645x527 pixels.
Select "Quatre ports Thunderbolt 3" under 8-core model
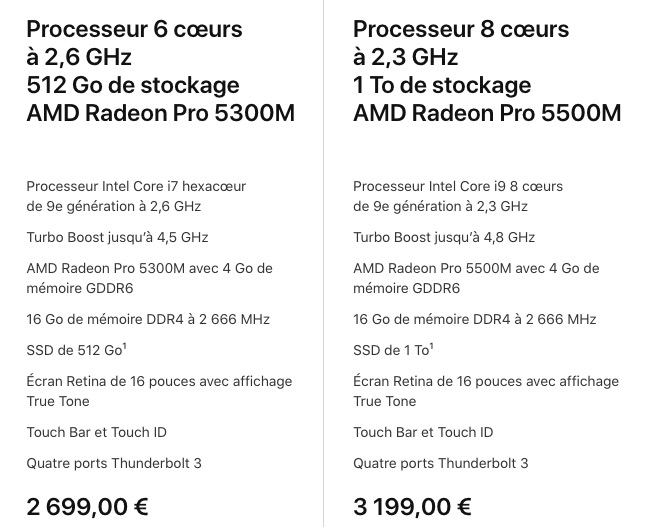point(440,463)
